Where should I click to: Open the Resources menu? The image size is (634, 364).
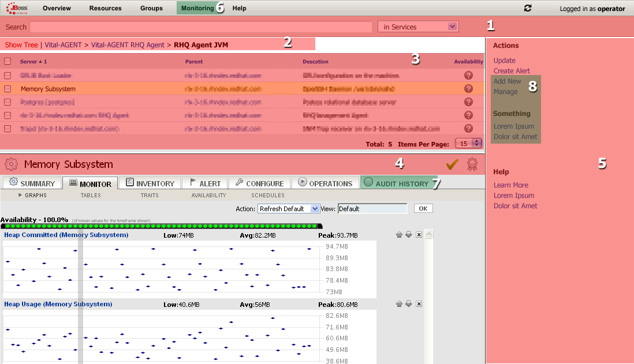coord(106,8)
